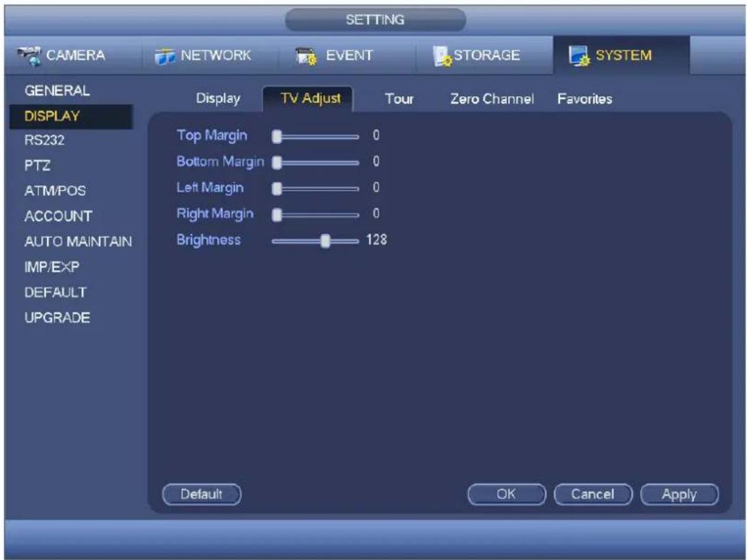Open the Tour tab

click(x=399, y=99)
